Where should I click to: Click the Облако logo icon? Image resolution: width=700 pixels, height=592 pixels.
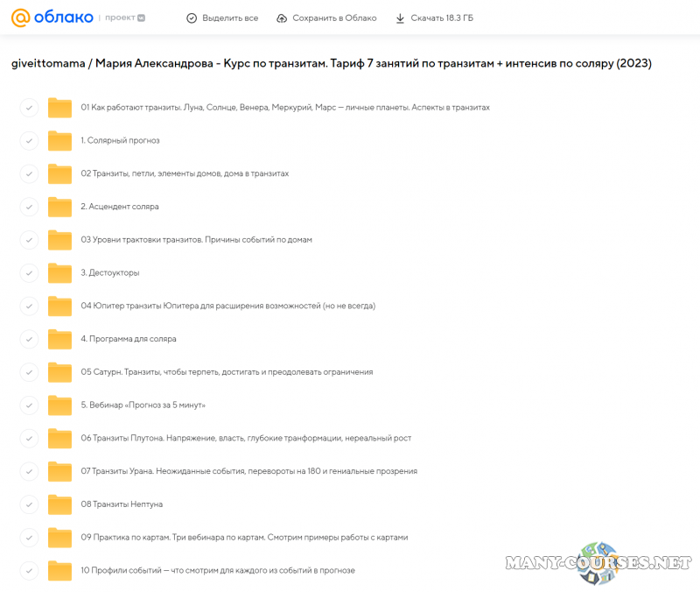click(x=21, y=18)
